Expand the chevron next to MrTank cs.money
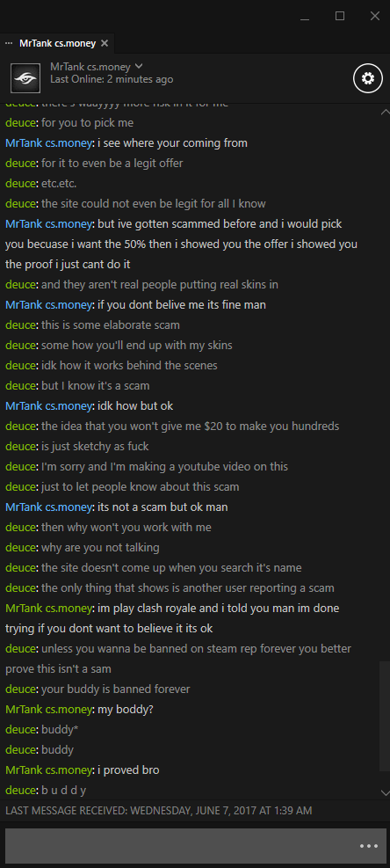The image size is (390, 868). click(x=138, y=67)
